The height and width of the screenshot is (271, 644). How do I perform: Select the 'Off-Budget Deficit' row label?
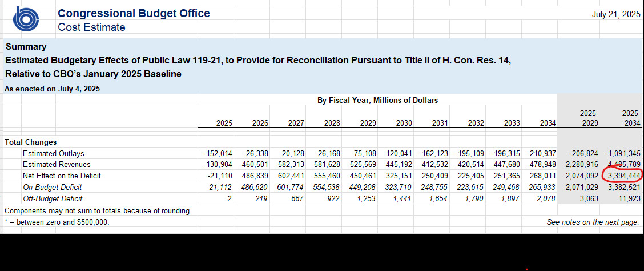(x=52, y=198)
